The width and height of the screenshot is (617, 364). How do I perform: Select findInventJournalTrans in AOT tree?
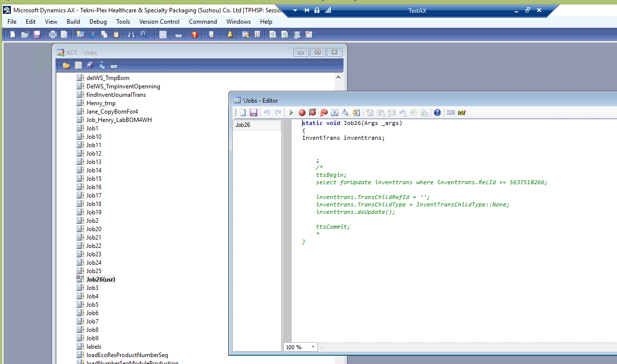click(x=116, y=95)
